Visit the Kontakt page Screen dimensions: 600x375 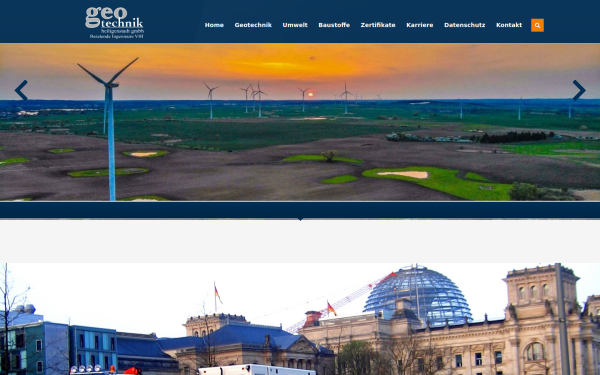point(509,25)
